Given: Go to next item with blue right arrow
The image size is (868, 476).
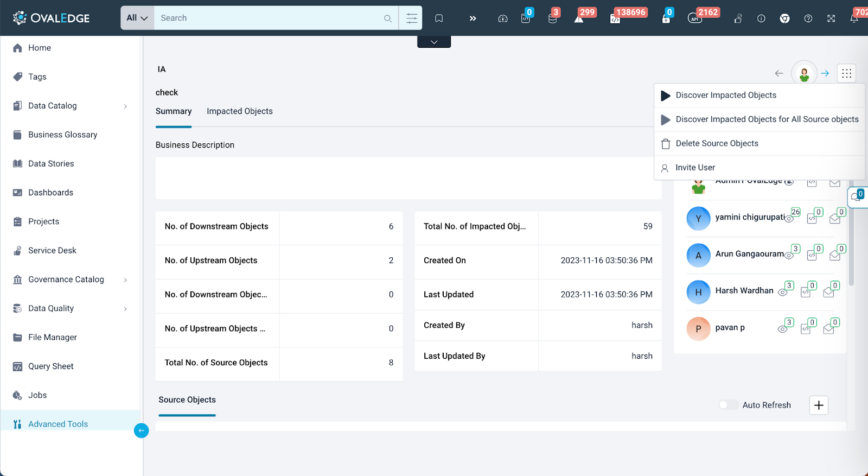Looking at the screenshot, I should (x=825, y=73).
